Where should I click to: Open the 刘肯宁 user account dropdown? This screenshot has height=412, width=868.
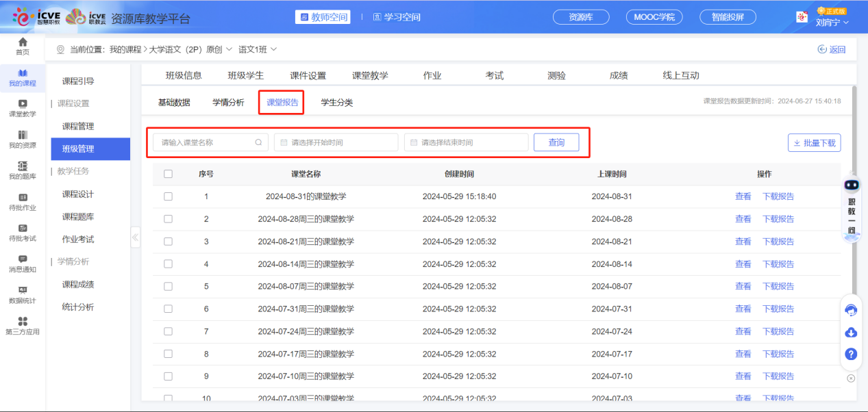point(832,22)
